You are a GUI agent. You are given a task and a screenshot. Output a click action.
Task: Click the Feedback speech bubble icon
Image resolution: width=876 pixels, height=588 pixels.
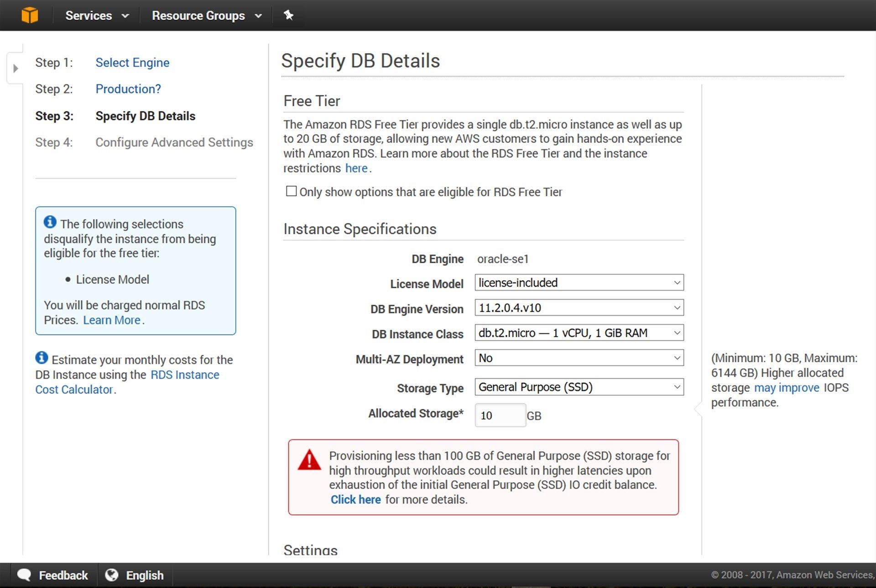click(x=24, y=575)
